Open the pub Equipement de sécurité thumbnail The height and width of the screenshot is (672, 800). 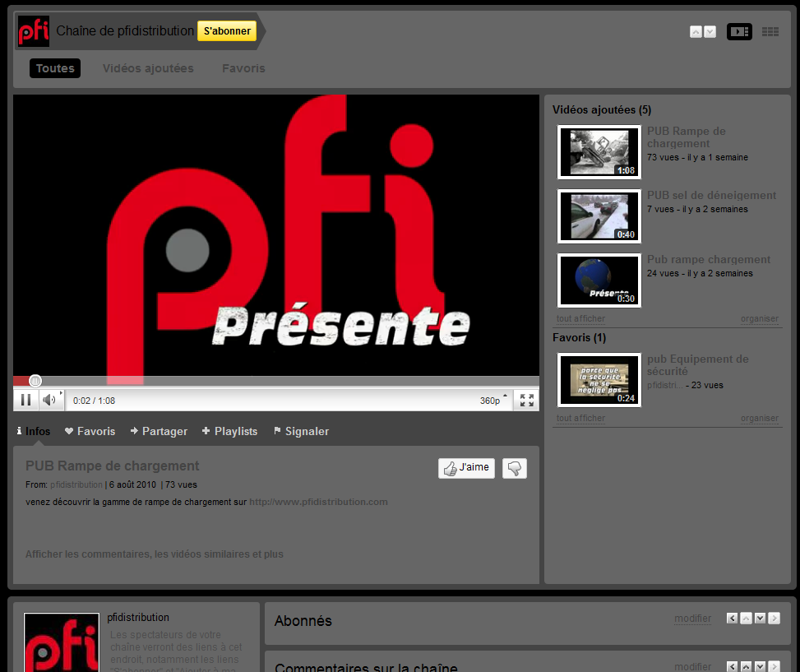tap(599, 380)
